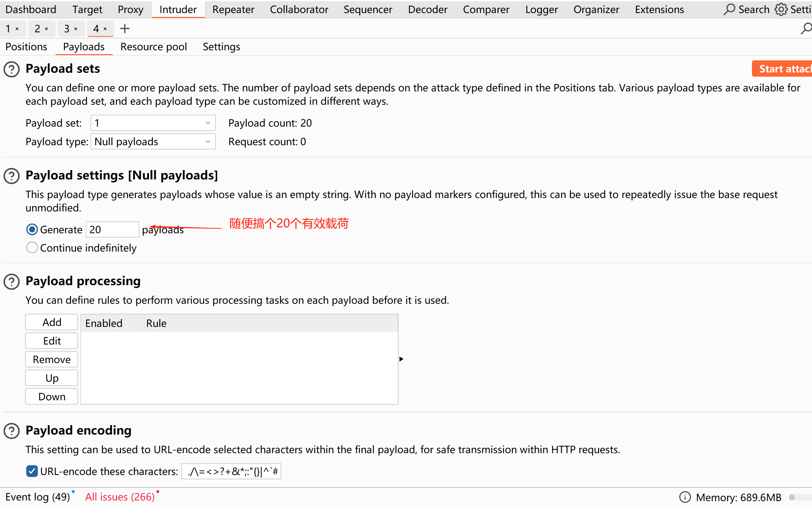Screen dimensions: 812x506
Task: Click the Payload sets help icon
Action: click(x=12, y=69)
